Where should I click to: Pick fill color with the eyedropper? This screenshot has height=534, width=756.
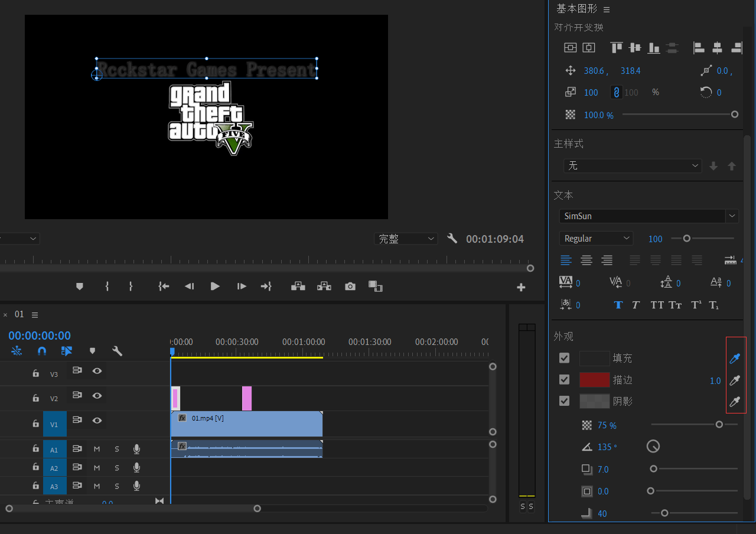point(735,358)
